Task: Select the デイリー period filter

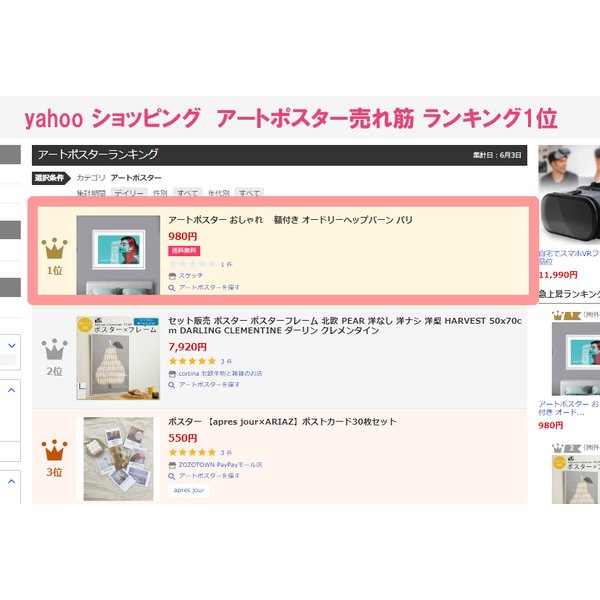Action: point(129,192)
